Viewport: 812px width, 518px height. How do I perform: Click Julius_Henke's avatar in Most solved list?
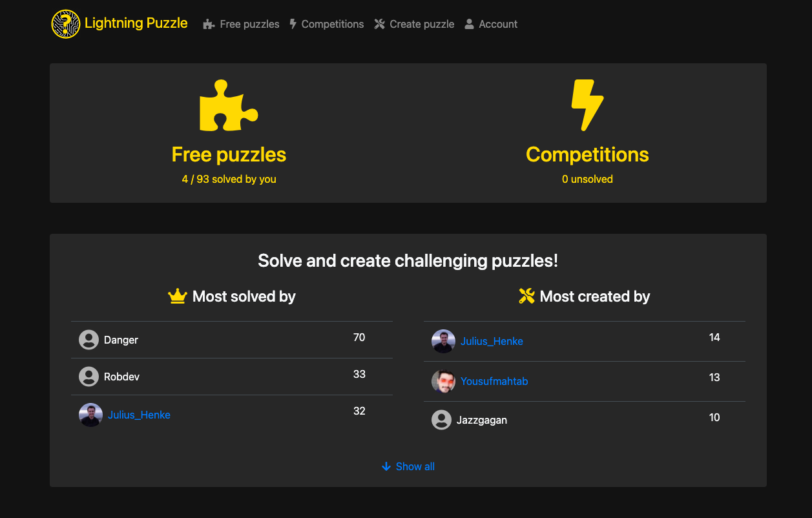pyautogui.click(x=90, y=415)
